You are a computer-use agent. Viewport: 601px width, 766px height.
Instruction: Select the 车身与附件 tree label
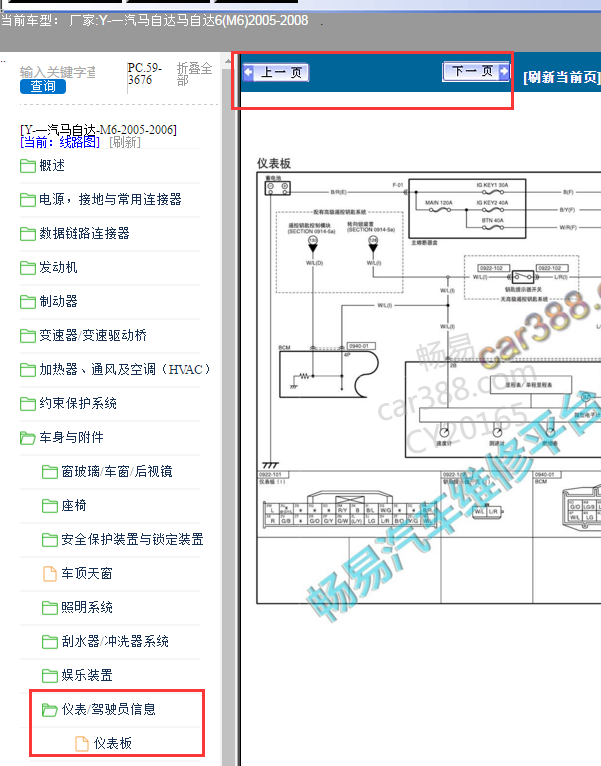[x=71, y=437]
